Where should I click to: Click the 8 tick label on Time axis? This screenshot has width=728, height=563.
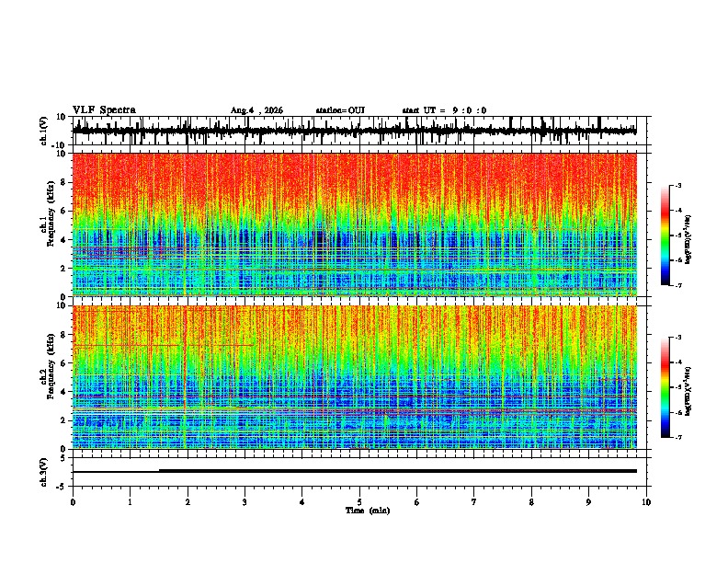pos(531,502)
